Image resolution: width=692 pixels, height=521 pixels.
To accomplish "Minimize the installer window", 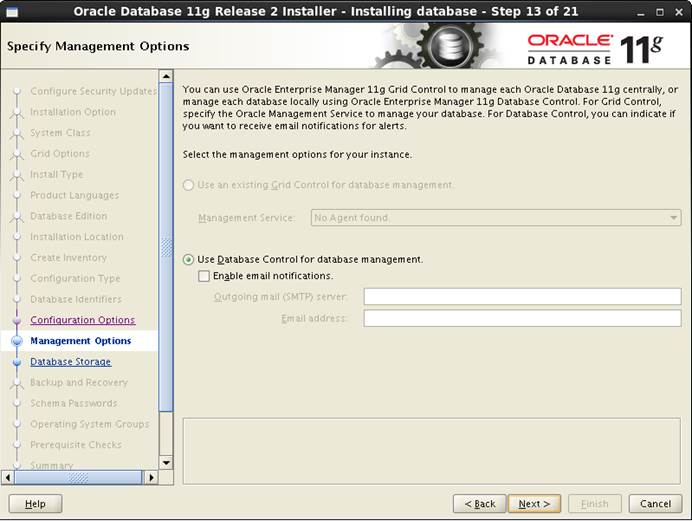I will click(640, 12).
